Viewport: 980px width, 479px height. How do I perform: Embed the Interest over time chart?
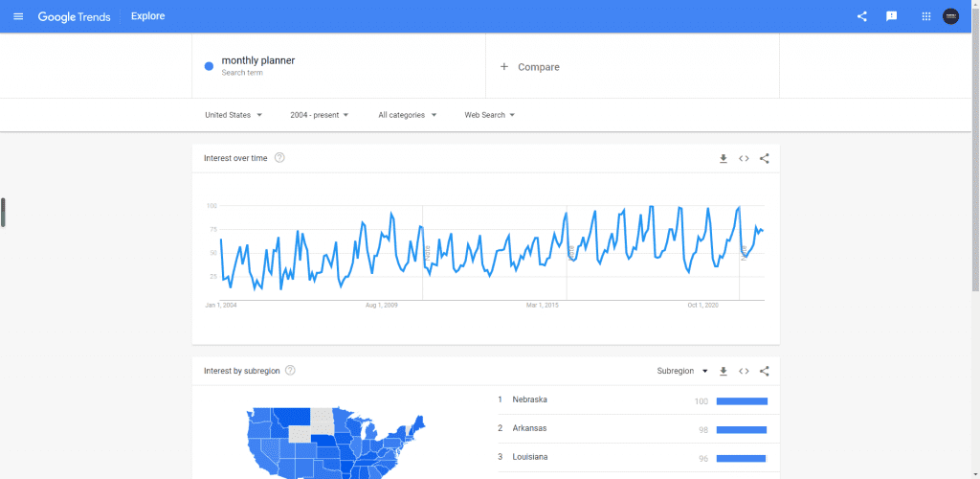click(x=744, y=158)
